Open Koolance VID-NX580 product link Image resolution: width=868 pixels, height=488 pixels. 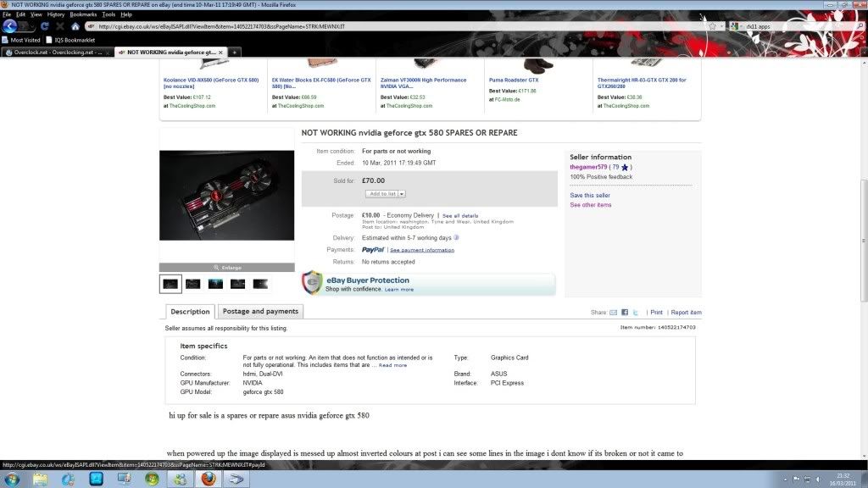[211, 83]
